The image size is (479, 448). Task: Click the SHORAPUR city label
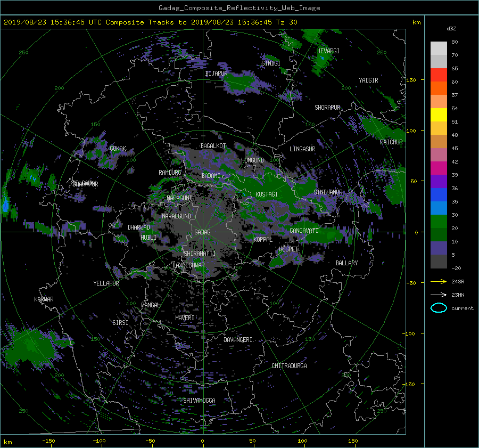[327, 108]
